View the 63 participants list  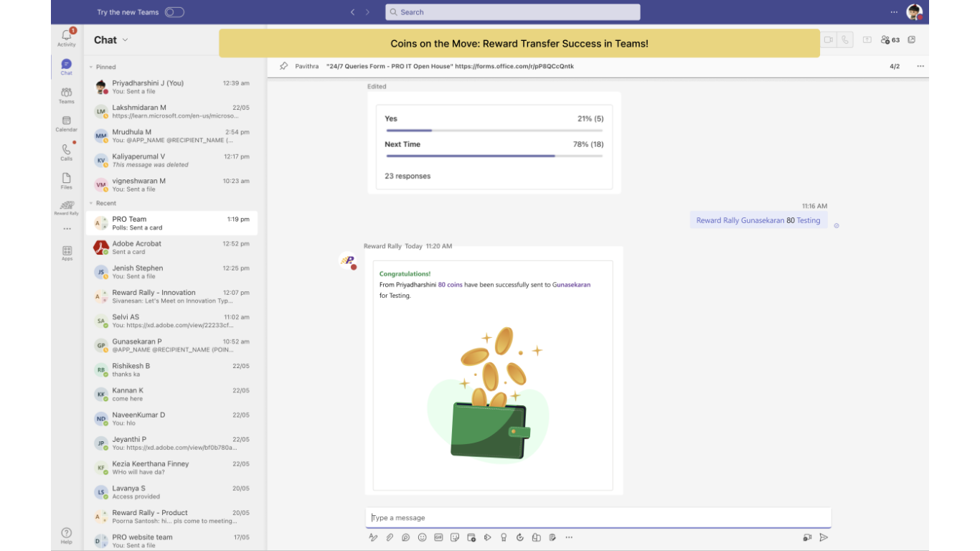click(890, 40)
